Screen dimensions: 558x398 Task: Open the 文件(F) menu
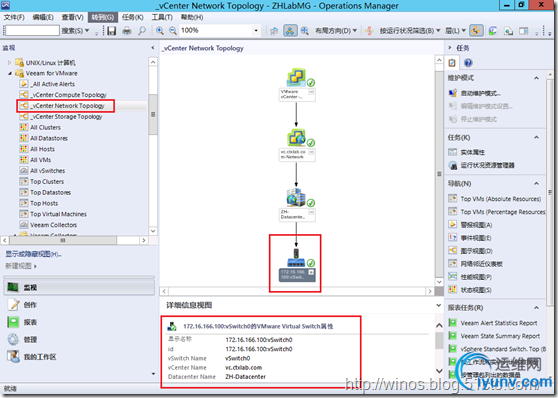[14, 17]
